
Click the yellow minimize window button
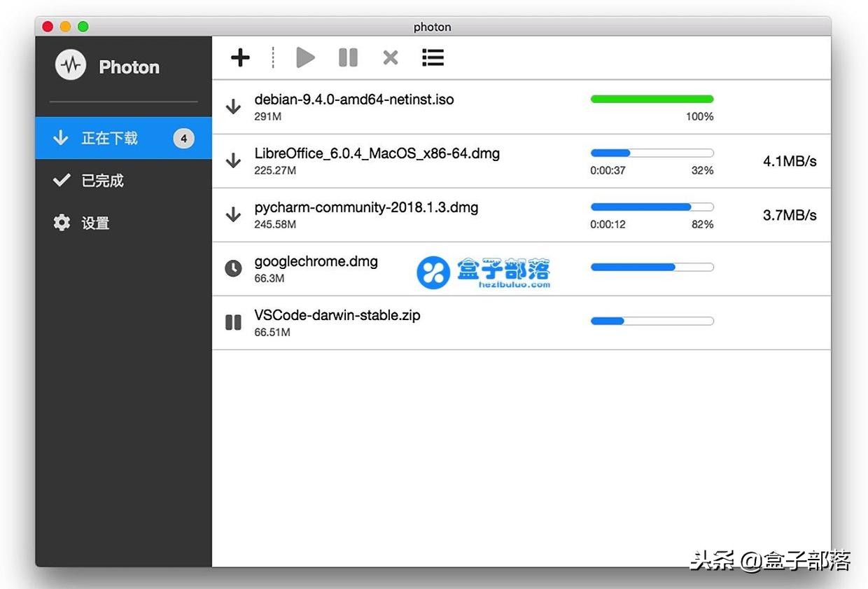66,27
